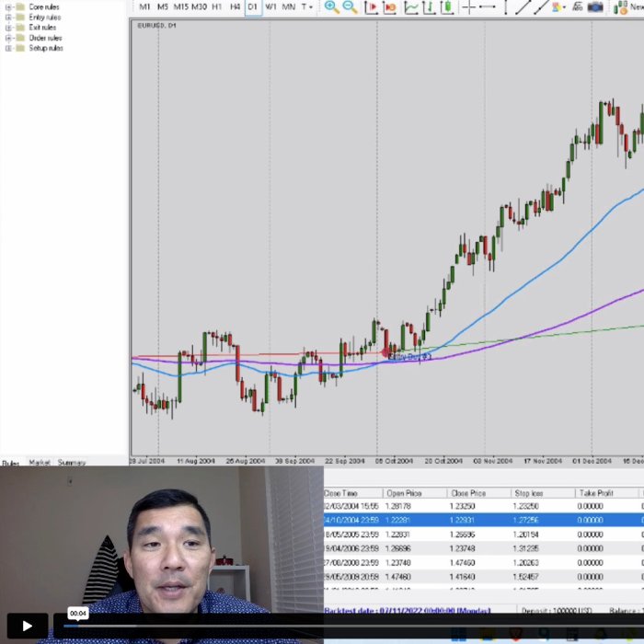Open the Summary tab

tap(72, 463)
